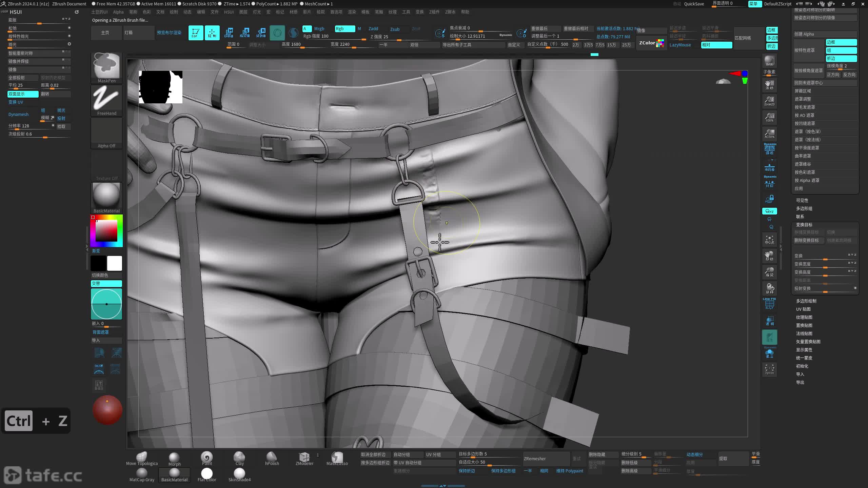The image size is (868, 488).
Task: Toggle 交替 alternate color button
Action: pos(106,283)
